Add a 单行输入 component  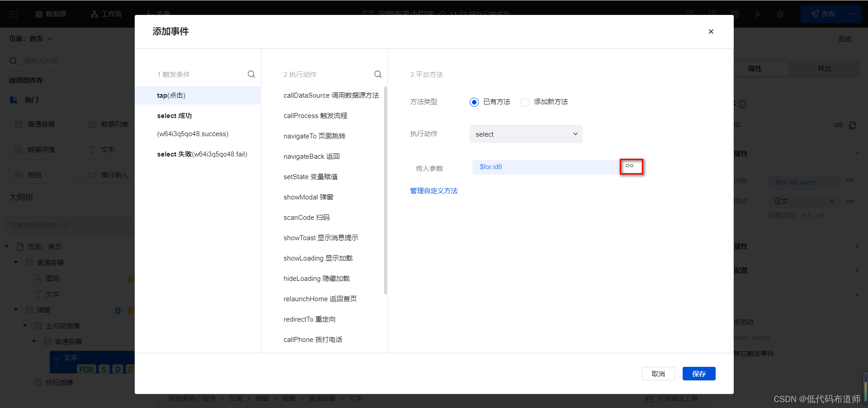[x=108, y=175]
